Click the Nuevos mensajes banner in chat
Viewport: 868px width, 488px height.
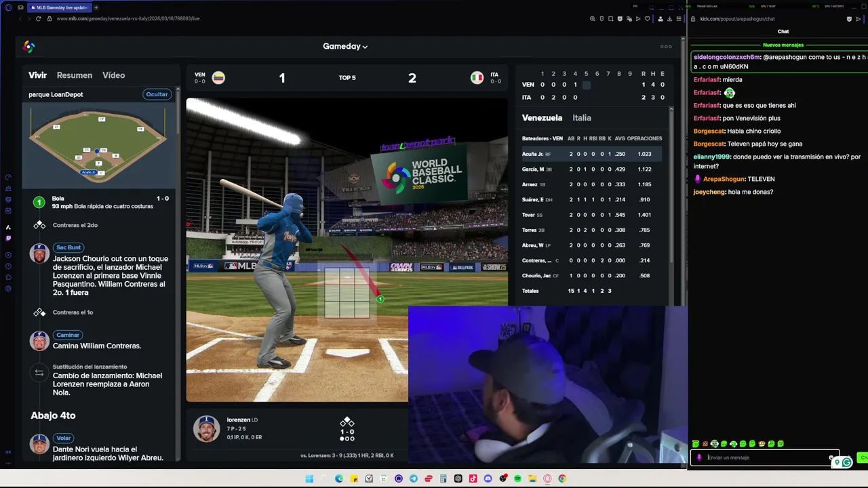pos(783,45)
